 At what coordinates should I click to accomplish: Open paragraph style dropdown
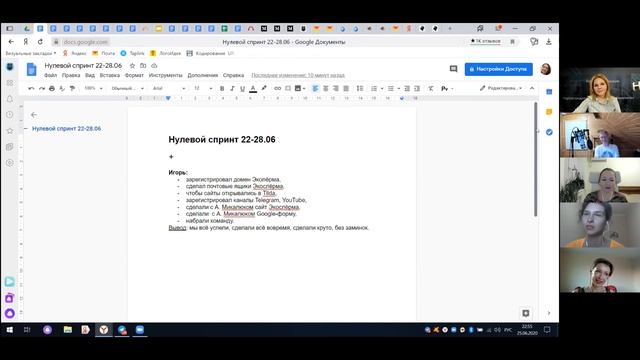[127, 88]
